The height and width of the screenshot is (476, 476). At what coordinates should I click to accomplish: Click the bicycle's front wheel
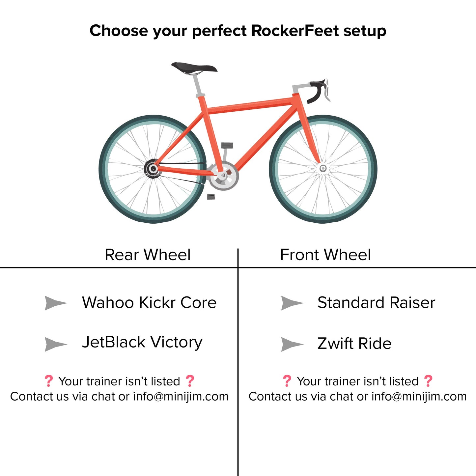pyautogui.click(x=323, y=169)
